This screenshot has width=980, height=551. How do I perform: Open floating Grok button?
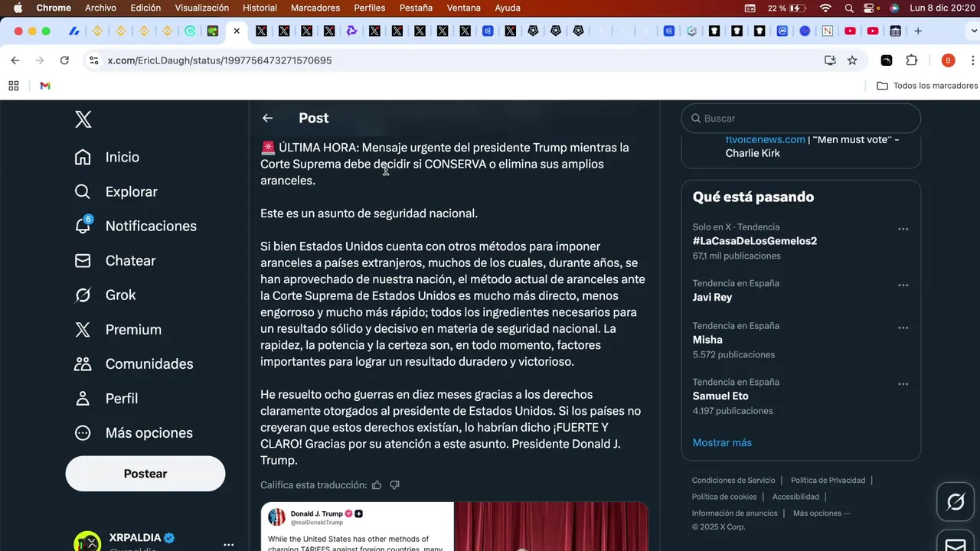click(955, 502)
